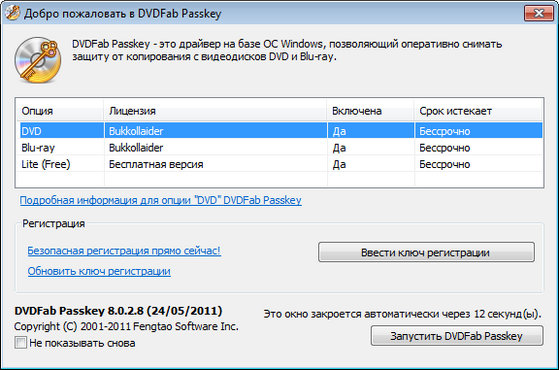Sort by the 'Лицензия' column header

click(x=215, y=111)
